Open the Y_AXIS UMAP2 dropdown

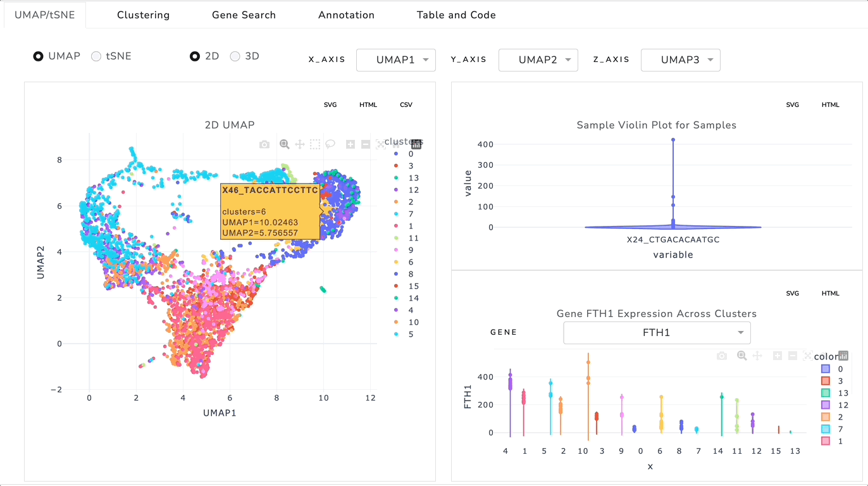pos(538,60)
